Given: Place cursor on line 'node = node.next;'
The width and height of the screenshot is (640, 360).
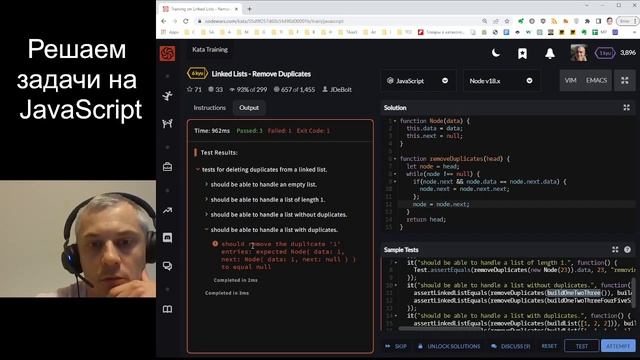Looking at the screenshot, I should click(x=441, y=204).
